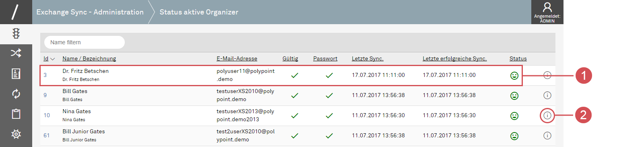Sort by Letzte erfolgreiche Sync. header

click(454, 58)
